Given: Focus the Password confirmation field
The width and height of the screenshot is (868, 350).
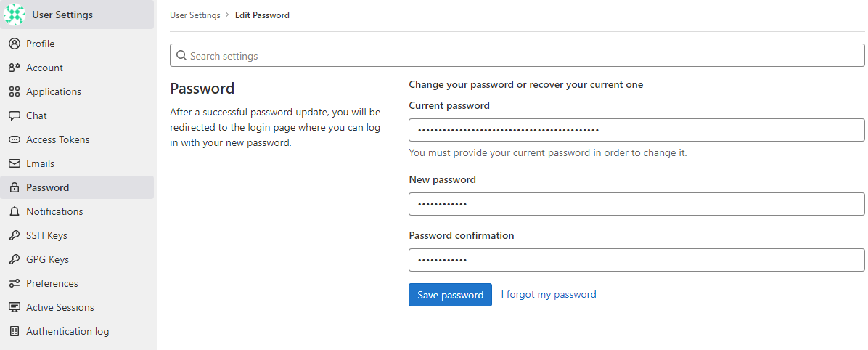Looking at the screenshot, I should pyautogui.click(x=636, y=260).
